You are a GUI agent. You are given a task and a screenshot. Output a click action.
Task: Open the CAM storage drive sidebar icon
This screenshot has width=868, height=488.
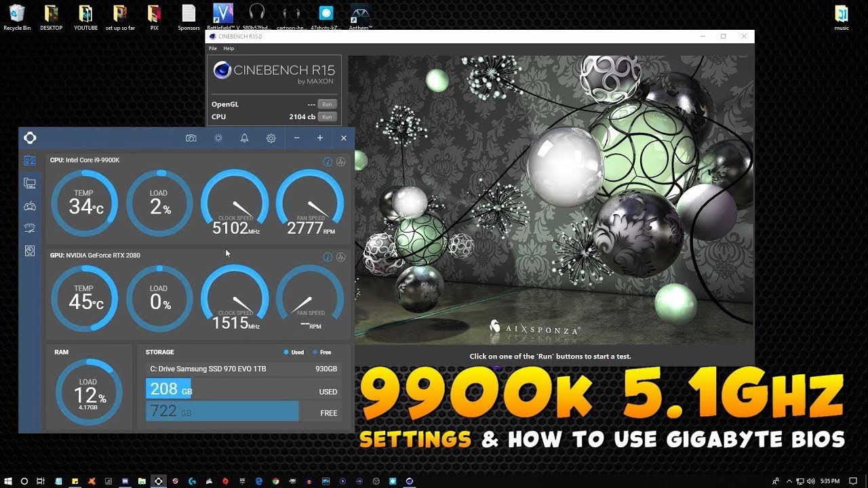point(29,251)
